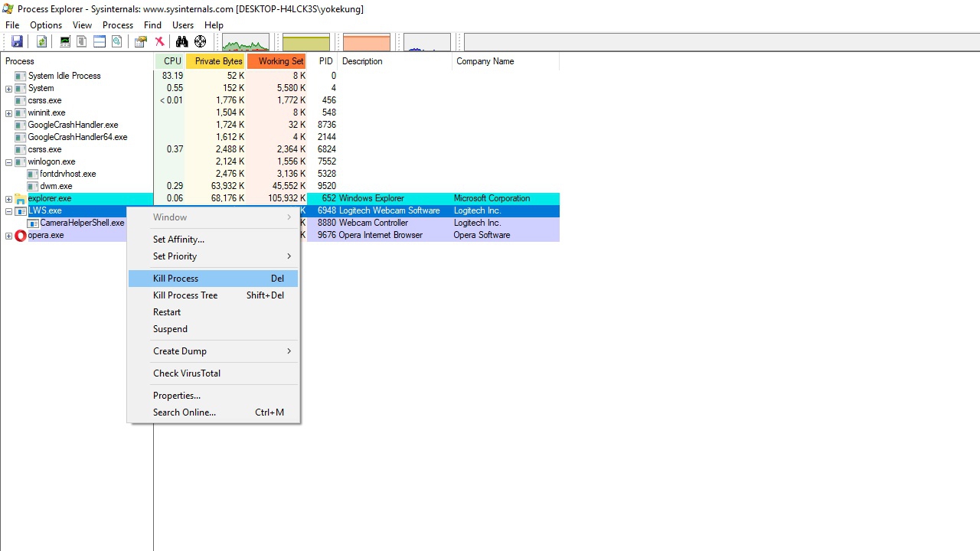Click the binoculars Find Handle or DLL icon
Viewport: 980px width, 551px height.
pos(182,42)
